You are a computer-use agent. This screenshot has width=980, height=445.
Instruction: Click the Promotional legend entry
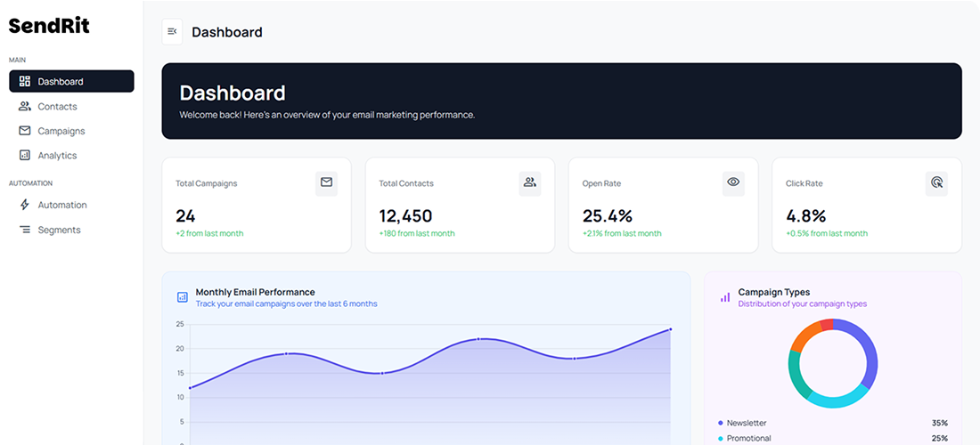[x=833, y=438]
